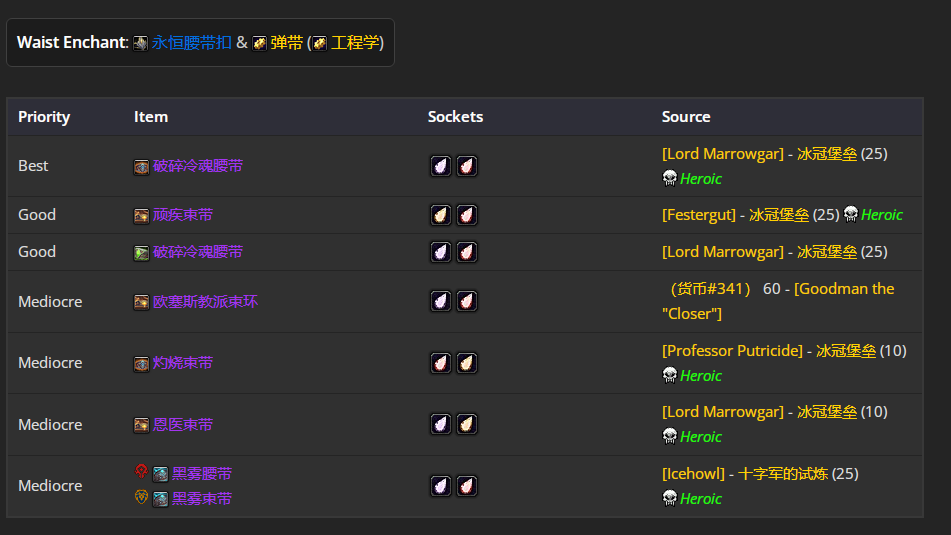This screenshot has width=951, height=535.
Task: Click the Sockets column header
Action: [x=455, y=117]
